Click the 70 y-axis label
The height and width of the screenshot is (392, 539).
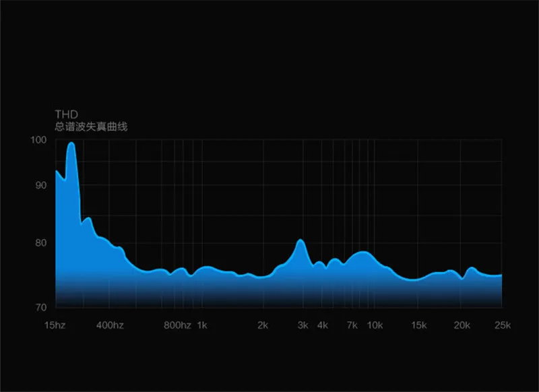point(40,307)
